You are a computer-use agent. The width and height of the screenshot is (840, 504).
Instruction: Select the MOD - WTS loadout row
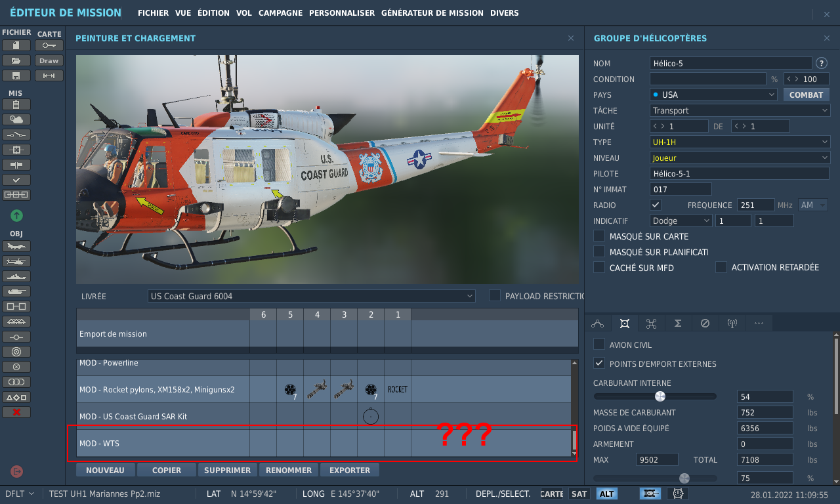point(163,444)
